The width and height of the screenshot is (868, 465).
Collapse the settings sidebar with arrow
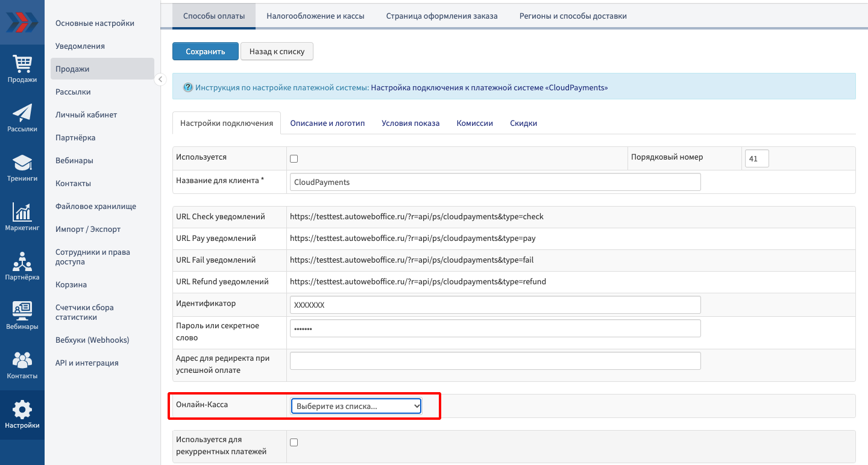point(160,80)
